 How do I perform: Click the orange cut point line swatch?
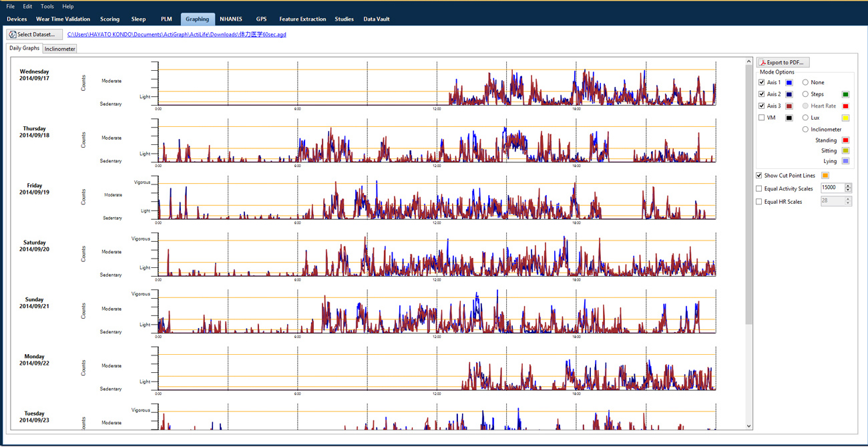pos(825,176)
